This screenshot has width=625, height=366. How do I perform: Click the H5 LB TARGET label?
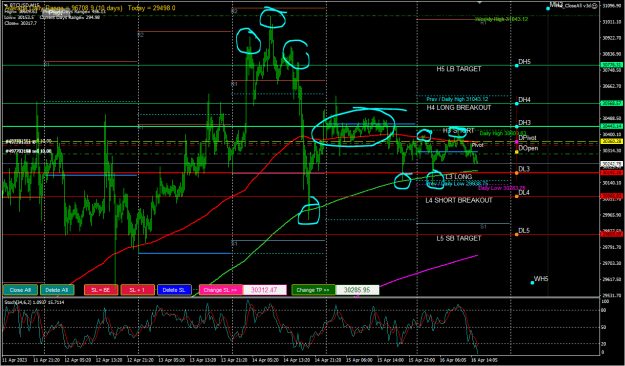[x=459, y=69]
